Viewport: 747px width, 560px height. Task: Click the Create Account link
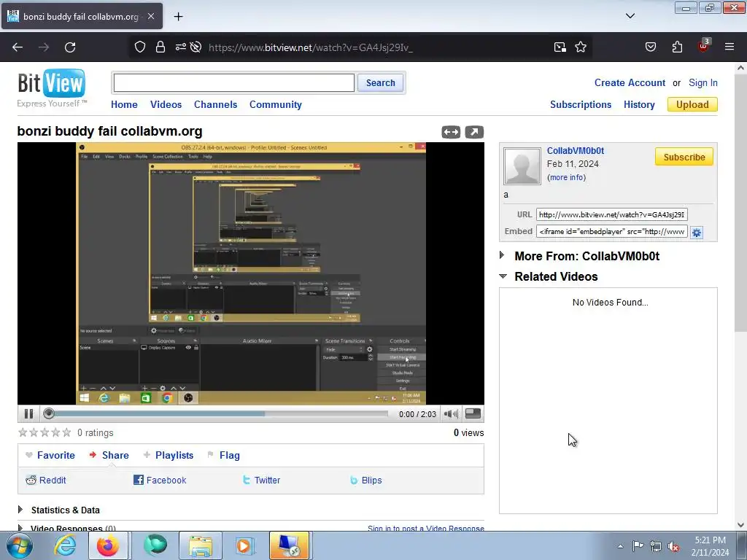630,82
